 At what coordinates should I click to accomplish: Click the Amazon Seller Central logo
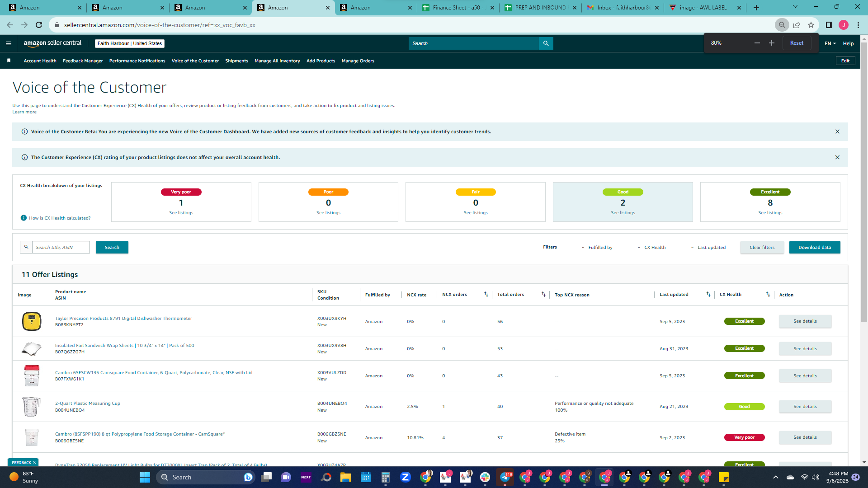(x=52, y=43)
